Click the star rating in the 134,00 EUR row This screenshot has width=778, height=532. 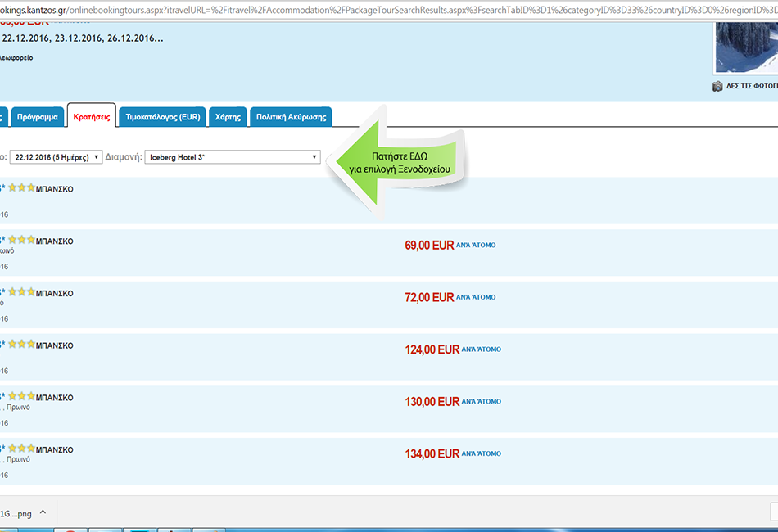(x=21, y=449)
